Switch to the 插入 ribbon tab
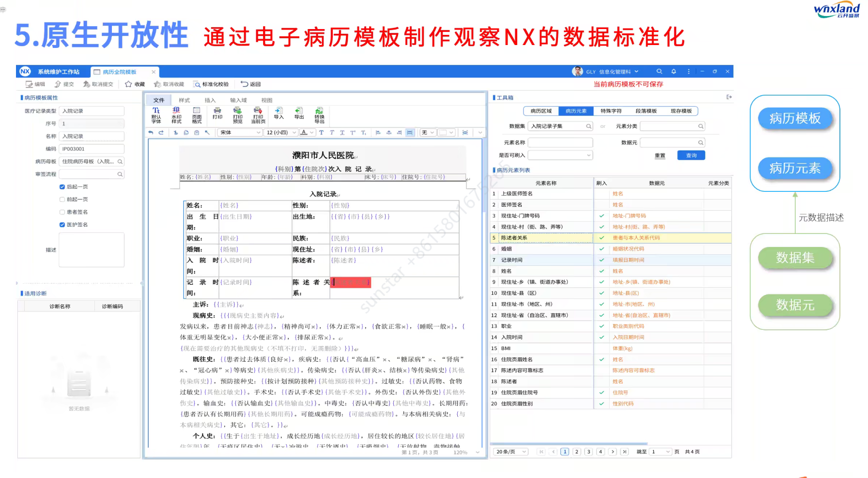This screenshot has width=868, height=478. [x=210, y=100]
